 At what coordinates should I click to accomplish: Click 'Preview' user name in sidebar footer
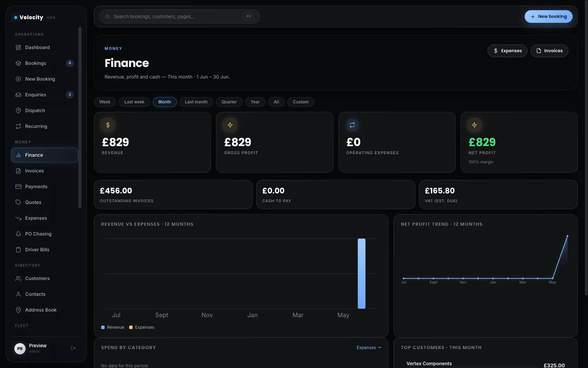point(38,346)
